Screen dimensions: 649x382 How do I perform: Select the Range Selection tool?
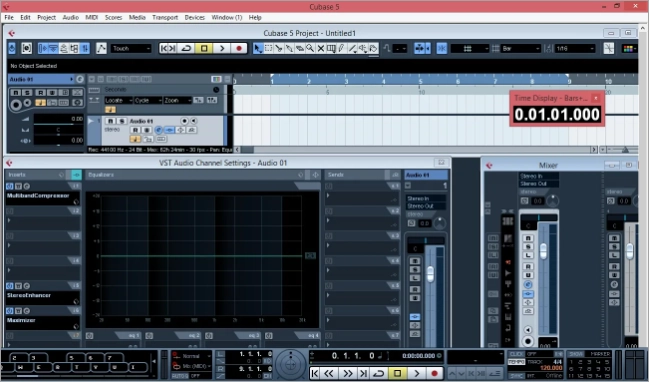pyautogui.click(x=269, y=48)
